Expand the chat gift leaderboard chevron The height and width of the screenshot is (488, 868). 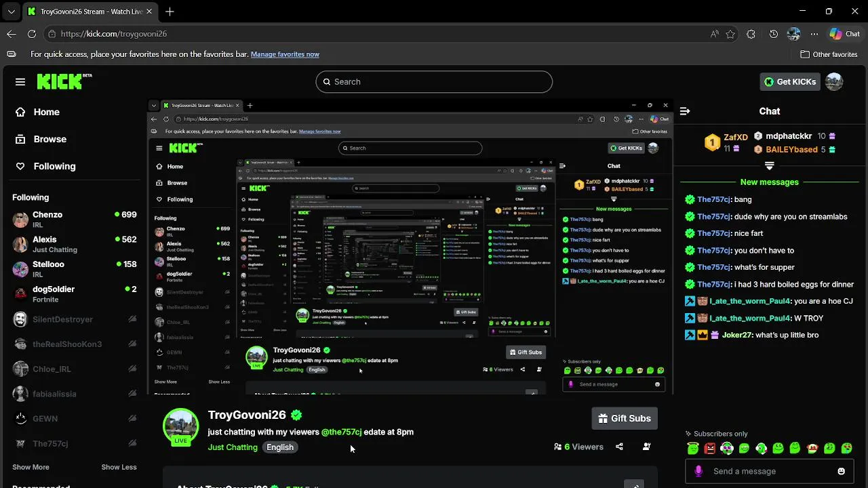tap(769, 165)
